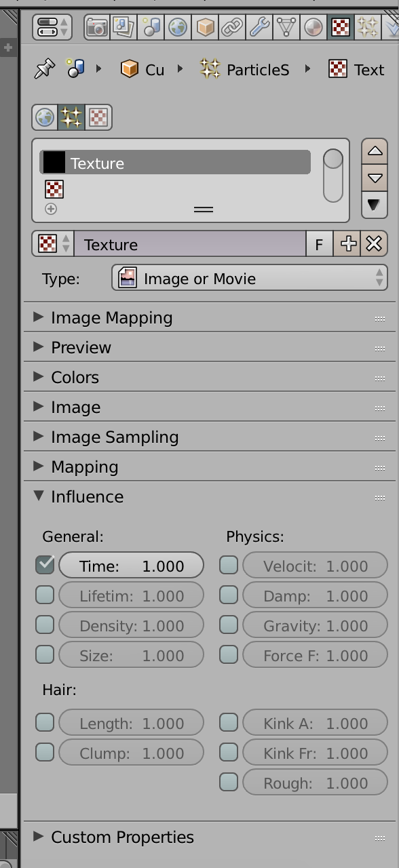This screenshot has width=399, height=868.
Task: Enable the Force Field influence checkbox
Action: coord(229,654)
